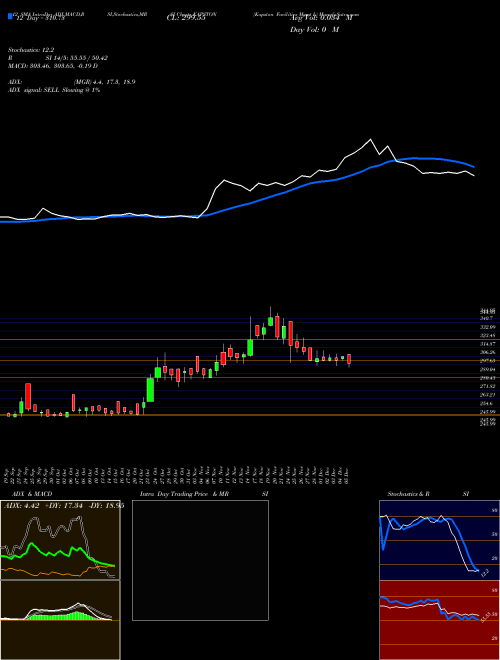Click the 'ADX & MACD' panel title

point(30,494)
